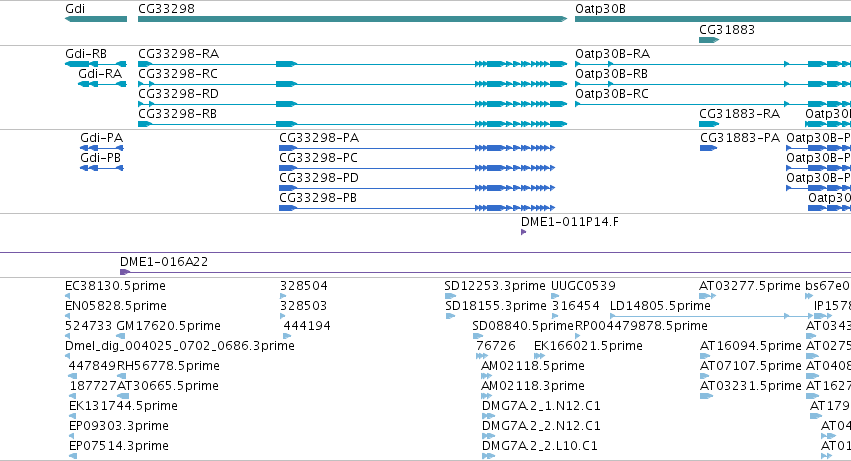851x461 pixels.
Task: Click the CG31883-PA protein label
Action: click(740, 138)
